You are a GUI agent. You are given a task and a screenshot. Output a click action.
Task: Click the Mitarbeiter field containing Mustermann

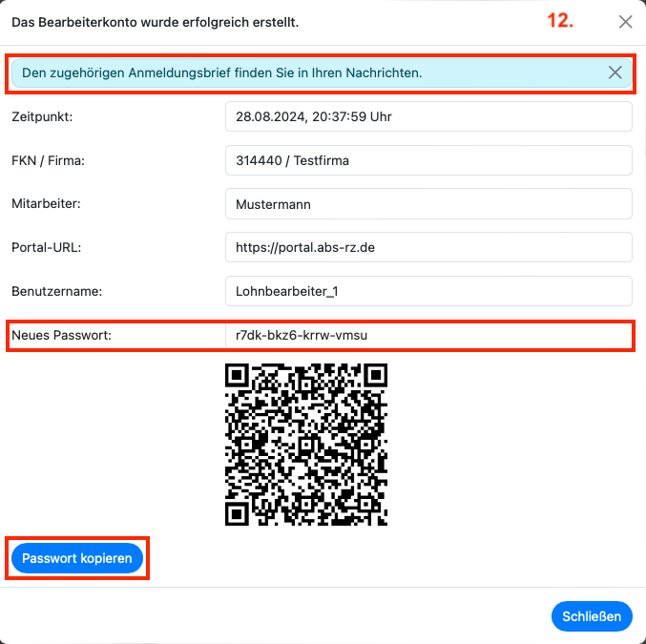coord(428,204)
